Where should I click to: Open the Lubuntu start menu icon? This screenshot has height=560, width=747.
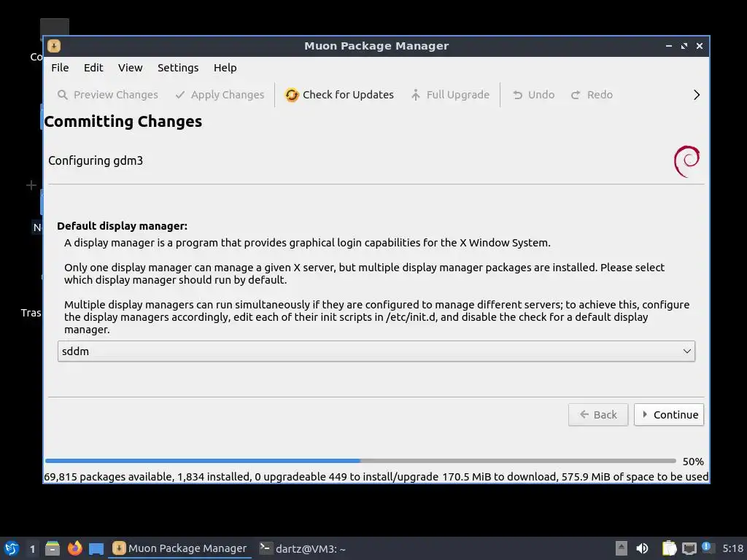click(12, 548)
